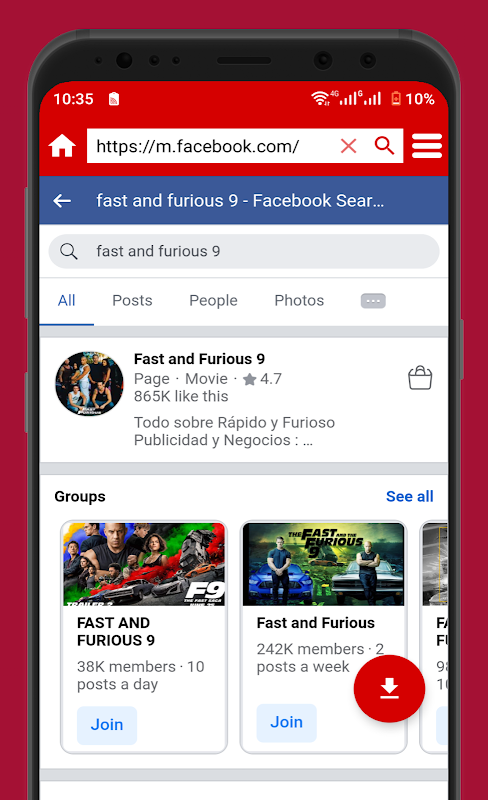Tap the red download floating button
Viewport: 488px width, 800px height.
[389, 688]
